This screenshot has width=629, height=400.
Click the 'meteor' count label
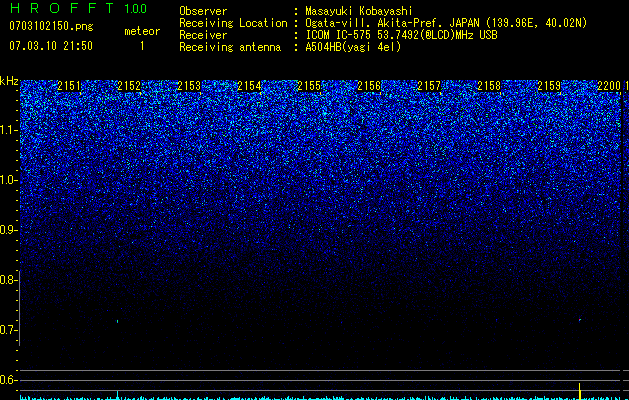(142, 31)
